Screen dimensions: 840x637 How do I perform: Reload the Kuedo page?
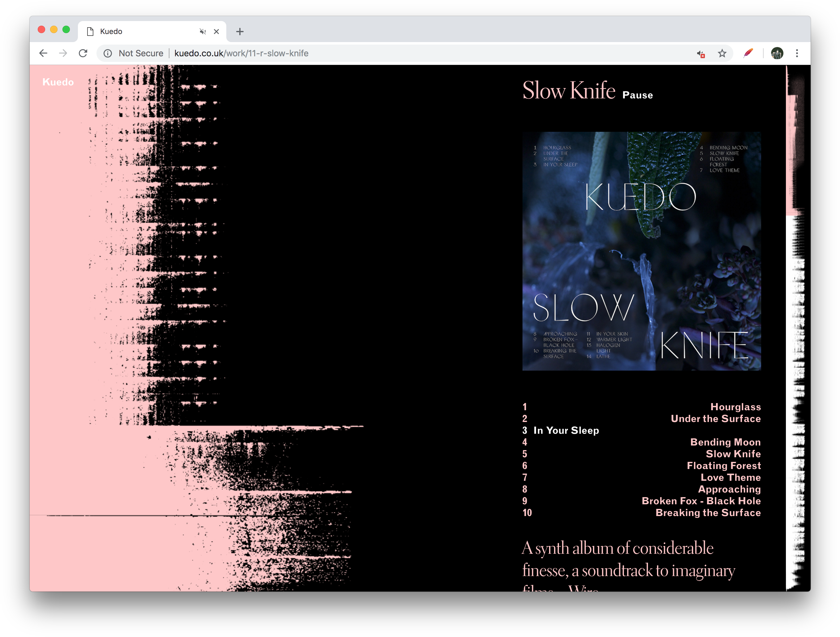tap(83, 53)
